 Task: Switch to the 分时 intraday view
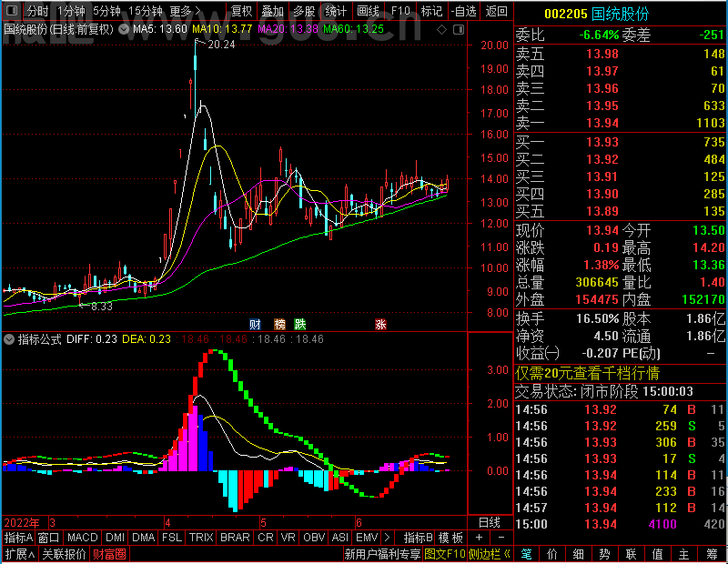coord(37,11)
